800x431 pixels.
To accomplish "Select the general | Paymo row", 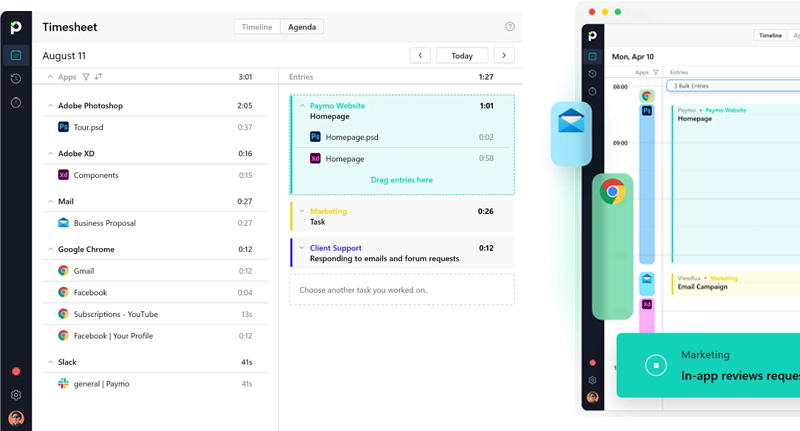I will (155, 384).
